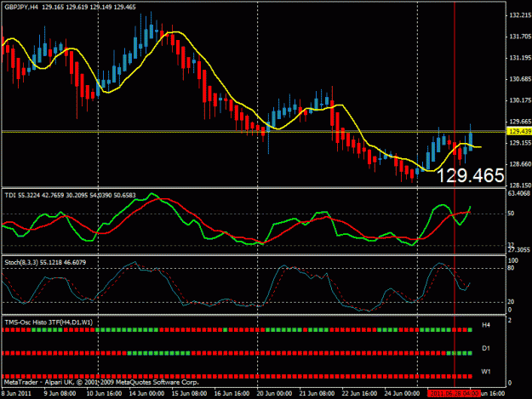532x399 pixels.
Task: Click the 22 Jun 16:00 time axis label
Action: coord(359,394)
